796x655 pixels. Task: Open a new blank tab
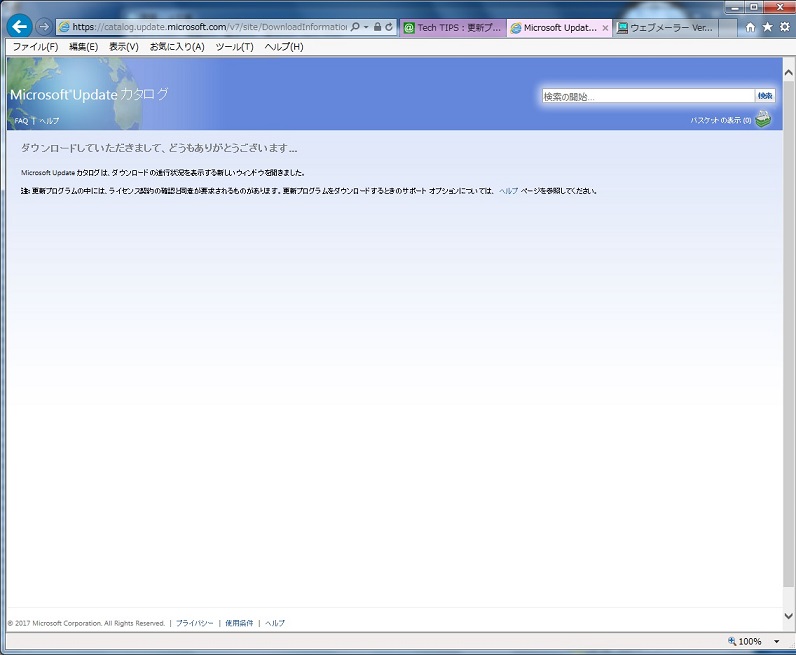(x=728, y=28)
